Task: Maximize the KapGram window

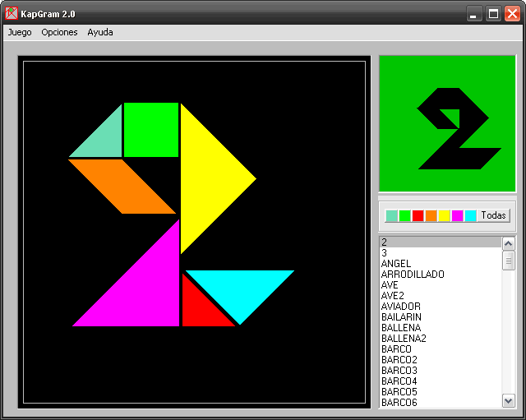Action: tap(493, 14)
